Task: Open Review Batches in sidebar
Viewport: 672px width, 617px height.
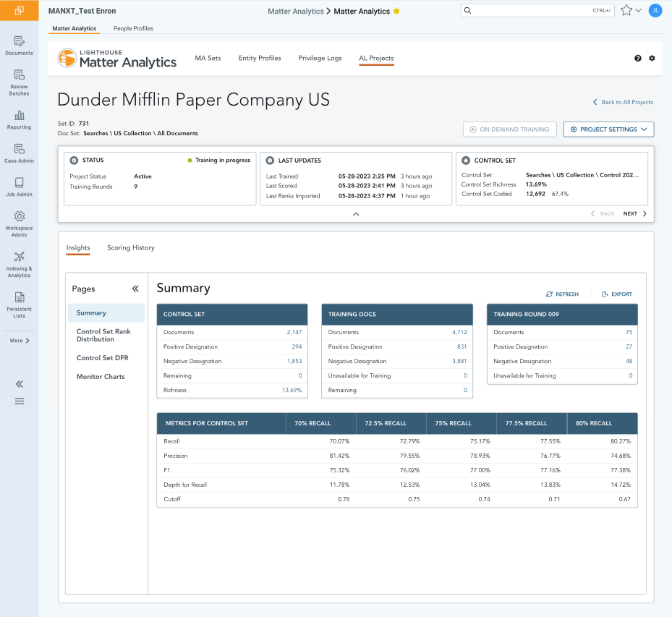Action: coord(20,82)
